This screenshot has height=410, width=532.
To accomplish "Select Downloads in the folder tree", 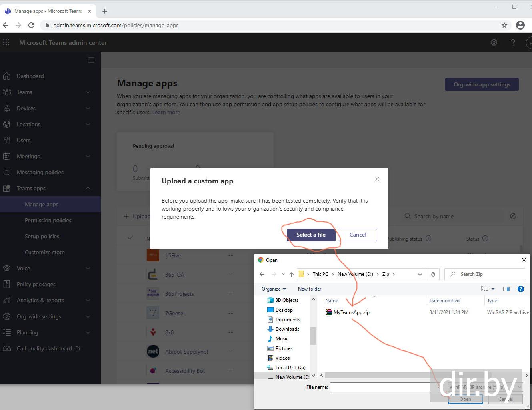I will click(x=287, y=329).
